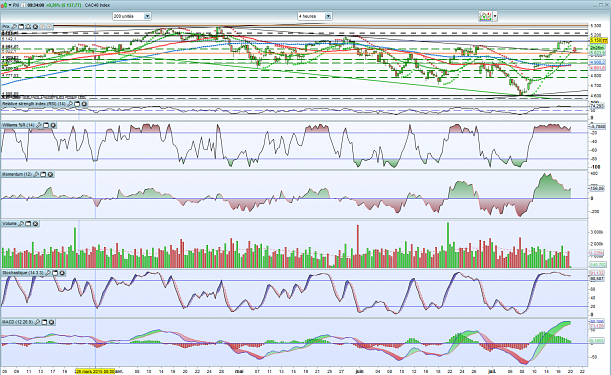611x375 pixels.
Task: Maximize the Relative Strength Index panel
Action: tap(77, 104)
